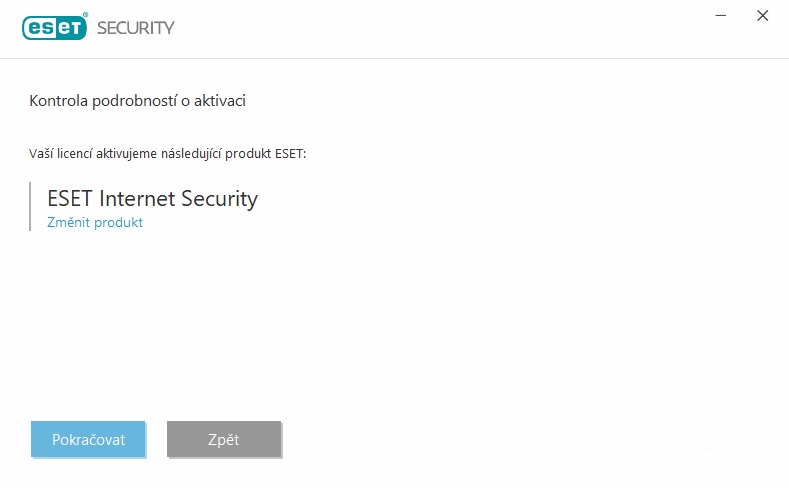Continue activation with the Pokračovat button
The width and height of the screenshot is (789, 488).
pyautogui.click(x=88, y=439)
